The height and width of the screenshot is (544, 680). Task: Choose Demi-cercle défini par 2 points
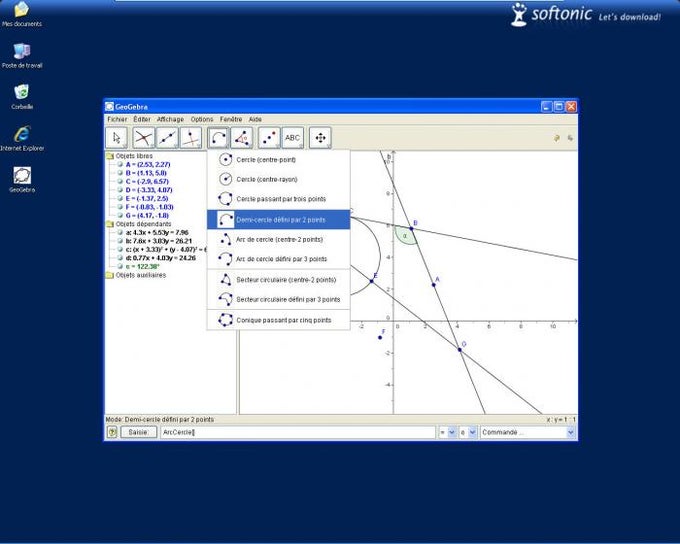(278, 220)
